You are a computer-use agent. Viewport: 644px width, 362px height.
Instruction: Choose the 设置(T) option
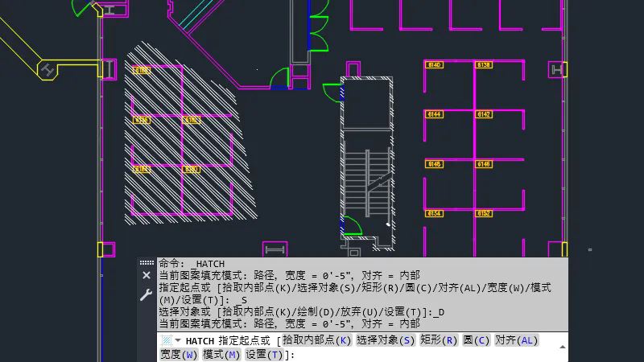point(264,354)
